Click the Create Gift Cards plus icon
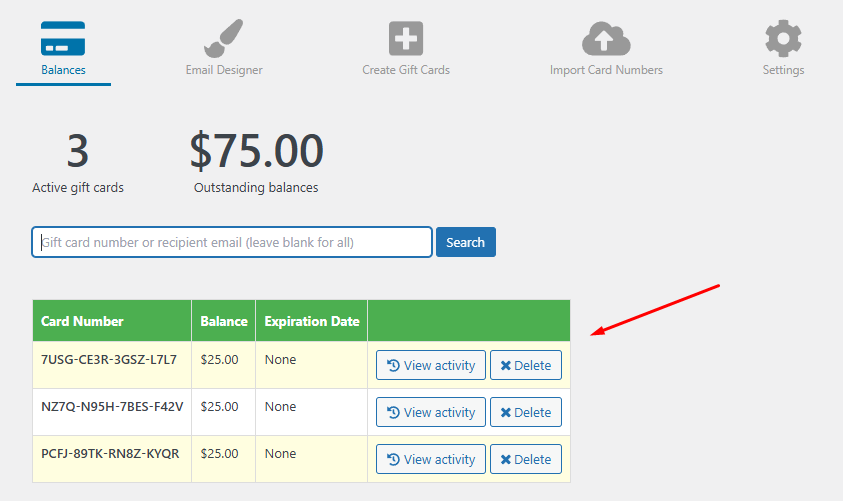This screenshot has width=843, height=501. pos(406,38)
